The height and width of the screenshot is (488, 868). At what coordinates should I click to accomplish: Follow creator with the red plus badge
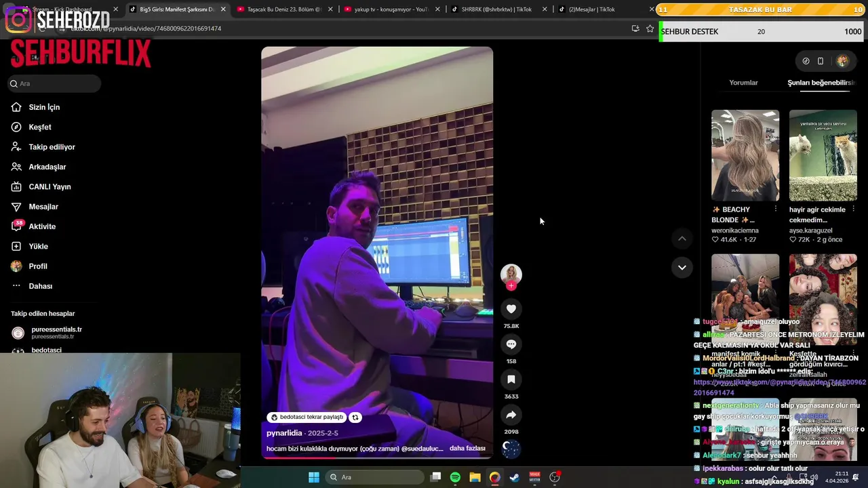511,286
